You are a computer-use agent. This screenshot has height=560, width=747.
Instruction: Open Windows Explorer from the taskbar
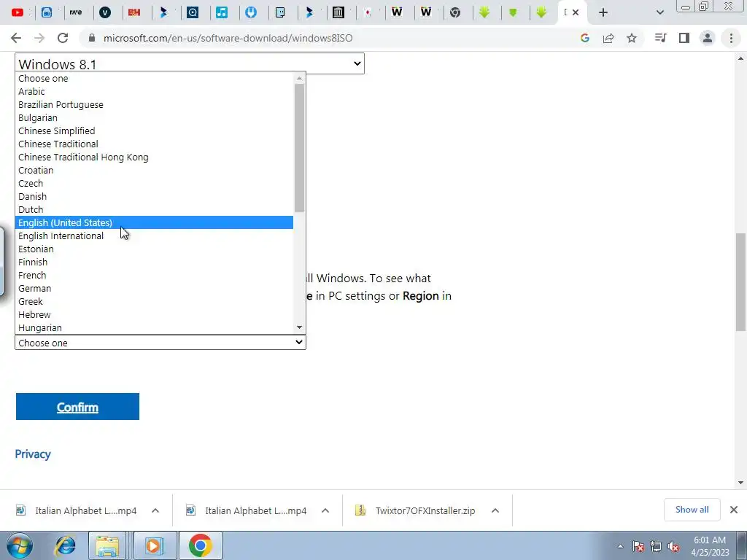(x=108, y=545)
